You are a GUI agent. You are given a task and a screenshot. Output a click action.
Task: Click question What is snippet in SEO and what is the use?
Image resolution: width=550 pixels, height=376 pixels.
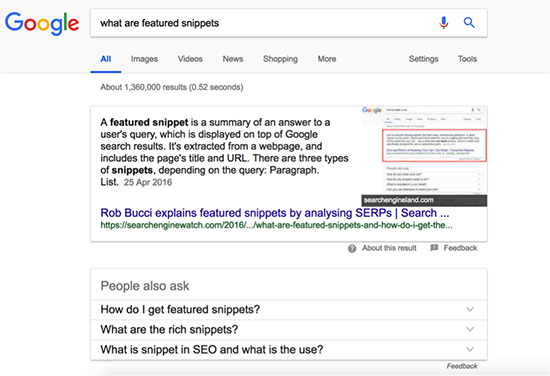tap(212, 349)
